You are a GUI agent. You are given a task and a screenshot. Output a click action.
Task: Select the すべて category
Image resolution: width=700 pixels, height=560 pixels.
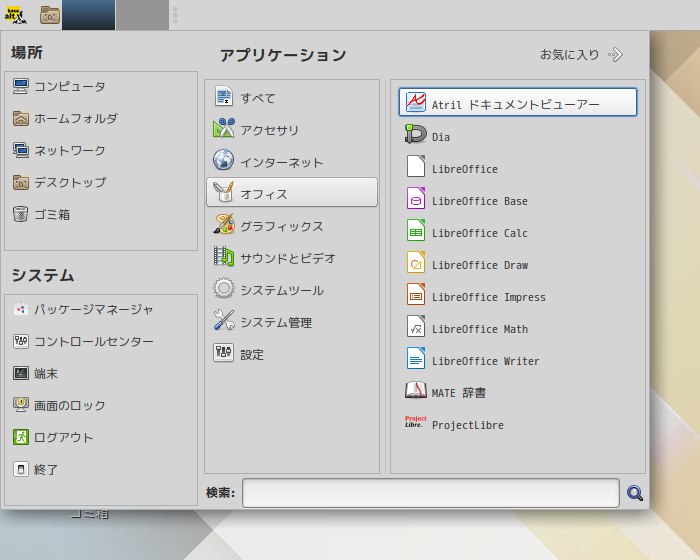click(292, 96)
